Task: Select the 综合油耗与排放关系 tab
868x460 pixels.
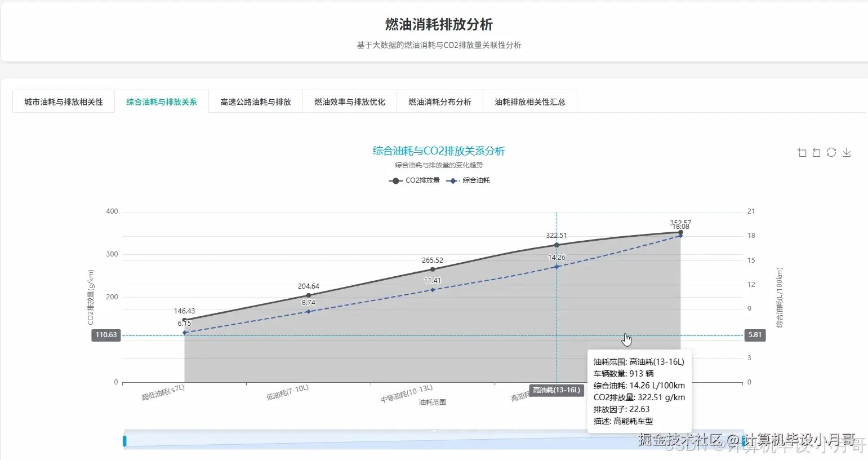Action: (162, 102)
